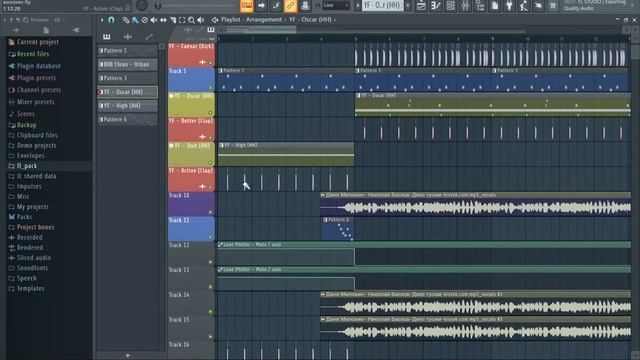640x360 pixels.
Task: Click the playlist horizontal zoom scrollbar
Action: pos(261,30)
